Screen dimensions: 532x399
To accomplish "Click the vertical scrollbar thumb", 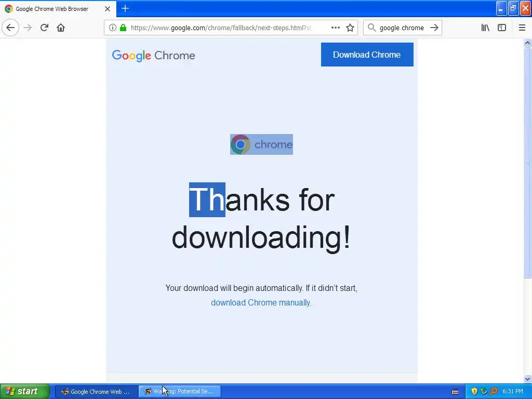I will tap(527, 163).
